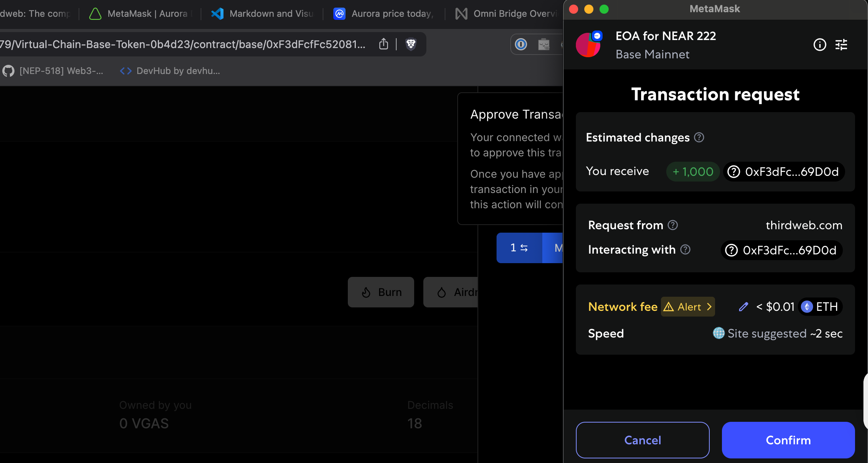
Task: Expand the Network fee Alert details
Action: tap(687, 307)
